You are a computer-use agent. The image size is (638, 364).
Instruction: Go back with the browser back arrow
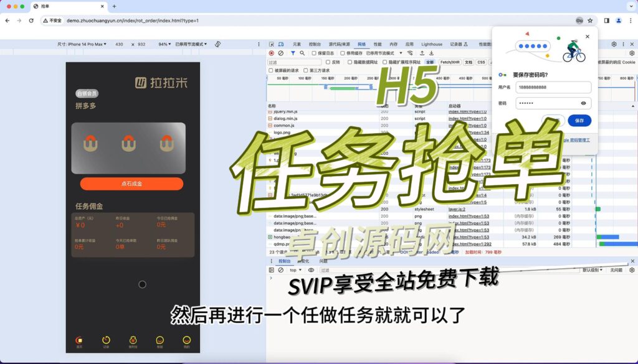click(7, 21)
